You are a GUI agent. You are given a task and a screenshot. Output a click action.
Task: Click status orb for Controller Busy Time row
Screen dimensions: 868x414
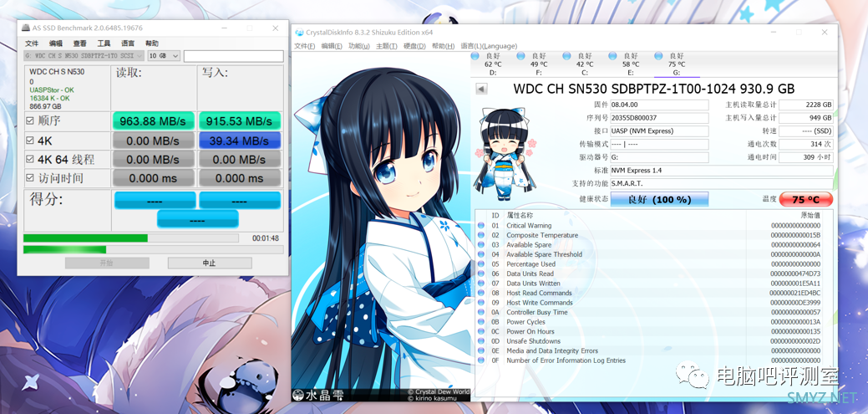(481, 312)
